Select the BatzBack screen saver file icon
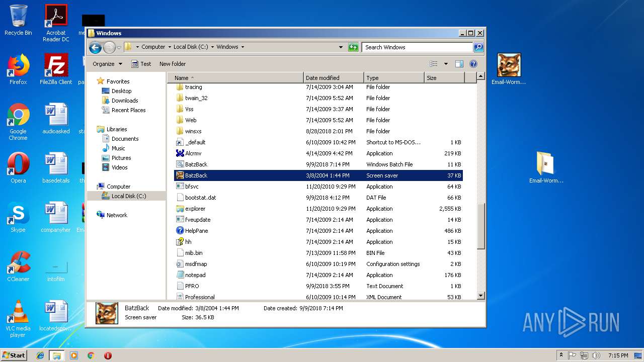This screenshot has height=362, width=644. (x=180, y=175)
